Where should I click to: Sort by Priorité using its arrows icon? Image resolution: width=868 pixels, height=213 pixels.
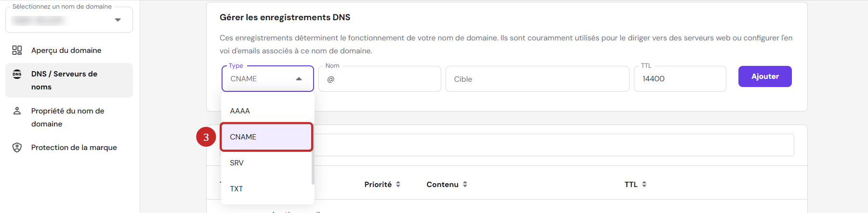(398, 184)
